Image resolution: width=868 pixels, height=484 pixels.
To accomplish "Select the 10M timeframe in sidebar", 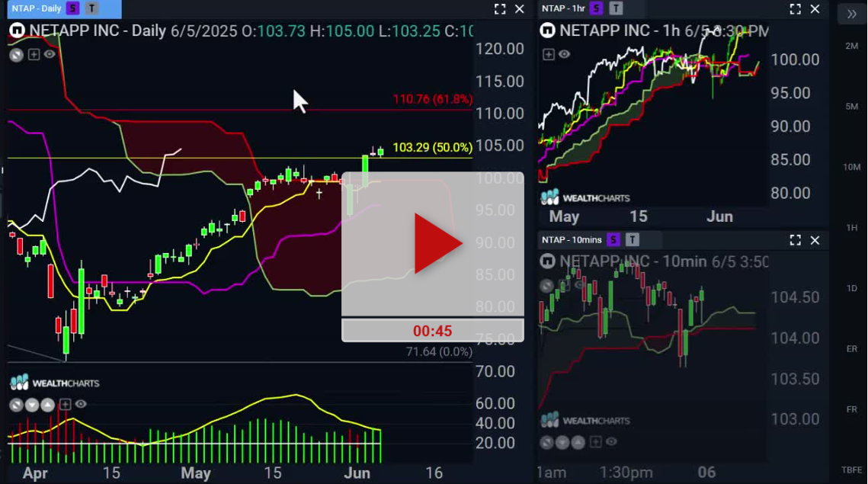I will tap(851, 167).
